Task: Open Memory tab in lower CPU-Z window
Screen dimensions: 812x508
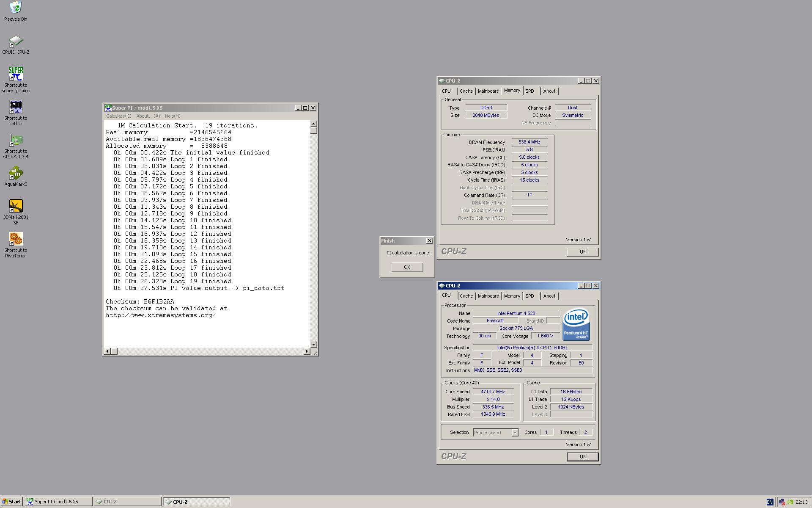Action: (x=512, y=296)
